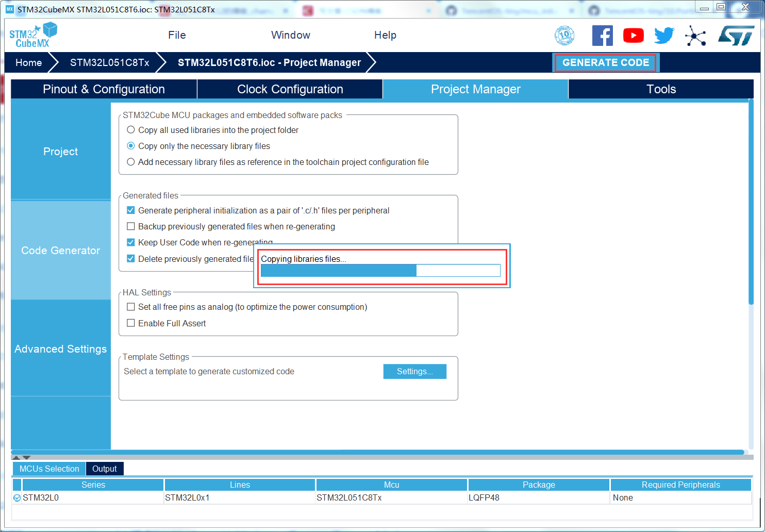Select the STM32L0x1 lines cell

tap(240, 497)
